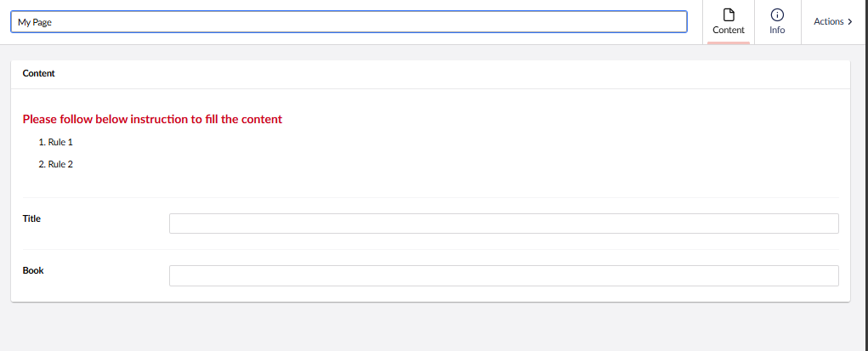The image size is (868, 351).
Task: Select the Book property label
Action: pos(33,270)
